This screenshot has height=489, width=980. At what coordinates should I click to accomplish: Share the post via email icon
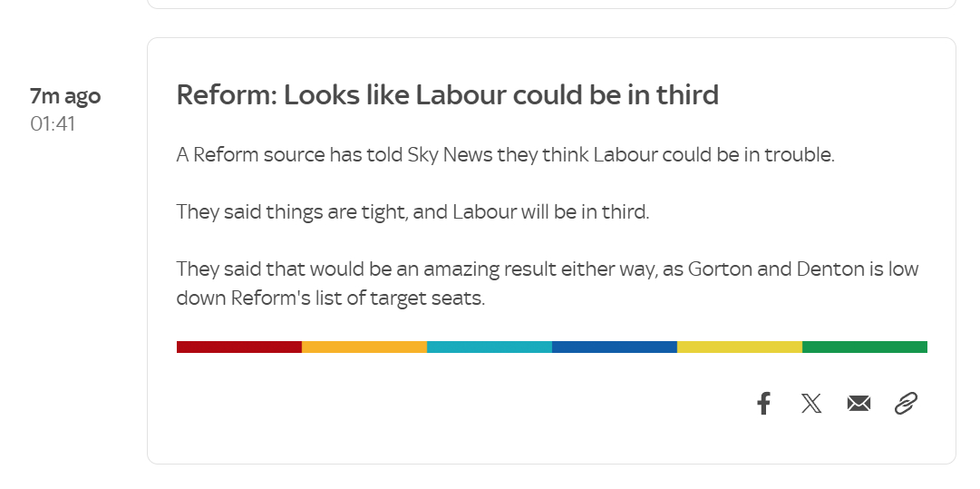(x=859, y=404)
